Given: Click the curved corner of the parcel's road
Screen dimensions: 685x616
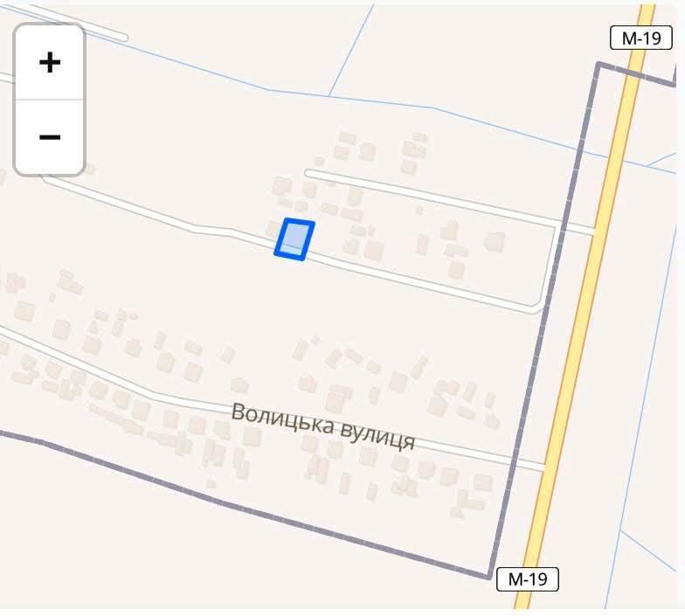Looking at the screenshot, I should coord(538,308).
